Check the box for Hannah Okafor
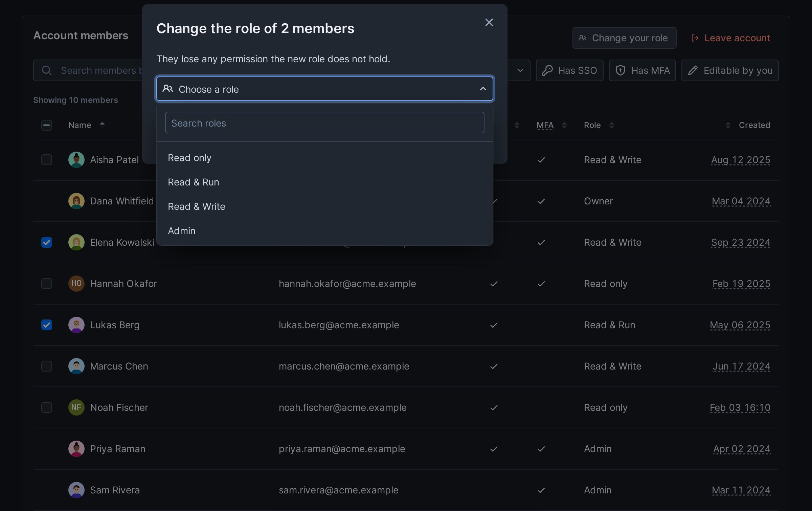Image resolution: width=812 pixels, height=511 pixels. (x=47, y=284)
